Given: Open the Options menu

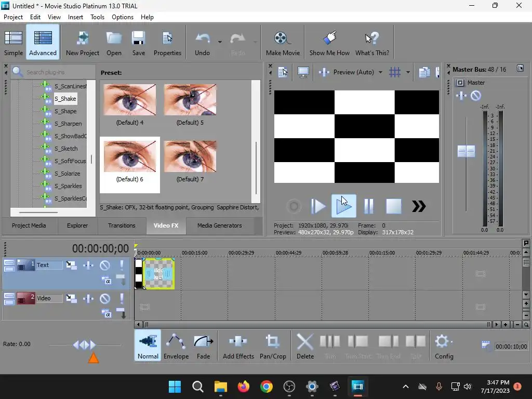Looking at the screenshot, I should pos(123,17).
